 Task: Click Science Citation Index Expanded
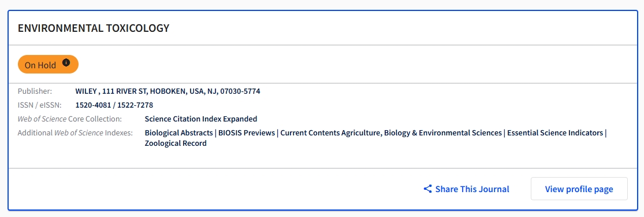[201, 119]
